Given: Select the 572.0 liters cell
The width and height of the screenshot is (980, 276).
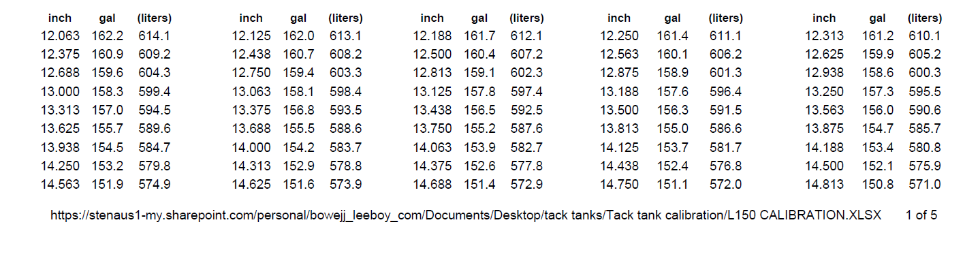Looking at the screenshot, I should click(x=725, y=184).
